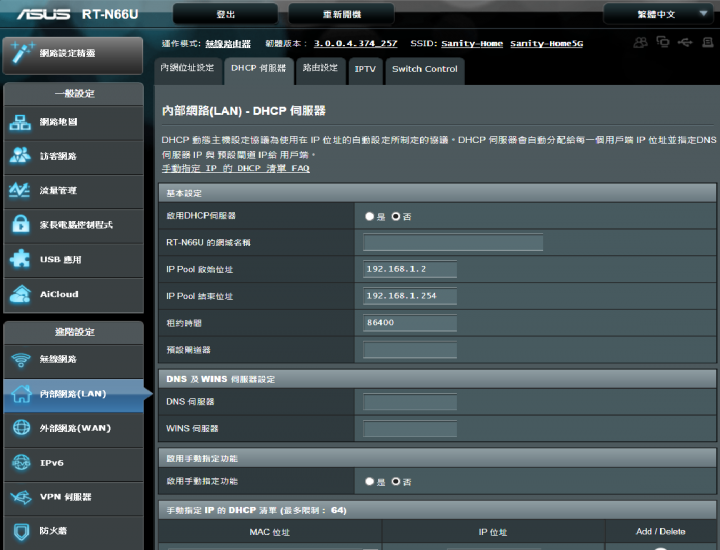Click the 預設閘道器 default gateway field

(410, 349)
